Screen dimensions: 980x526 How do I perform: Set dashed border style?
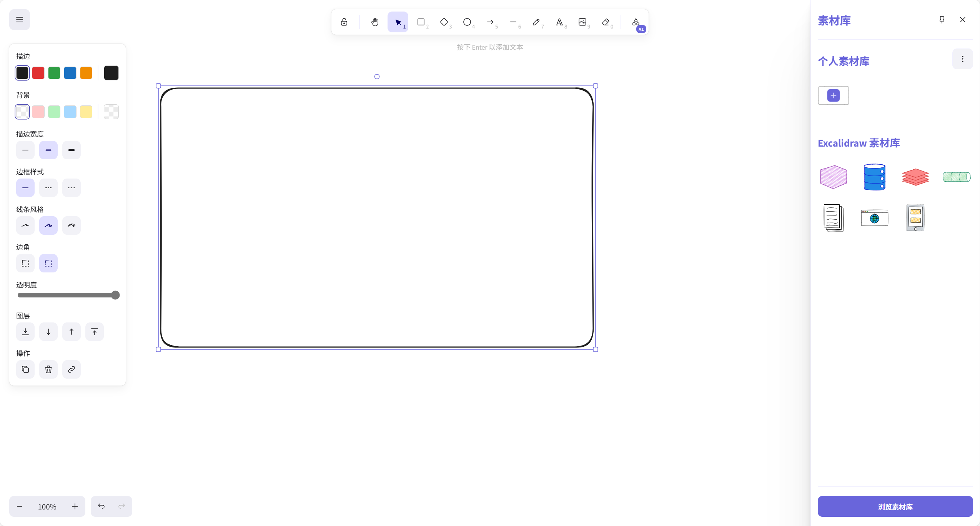(x=48, y=188)
